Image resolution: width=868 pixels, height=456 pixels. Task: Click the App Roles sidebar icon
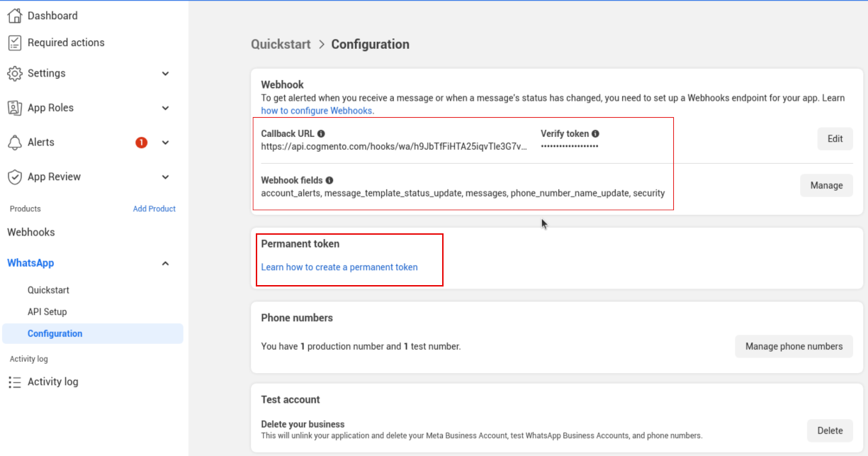16,107
